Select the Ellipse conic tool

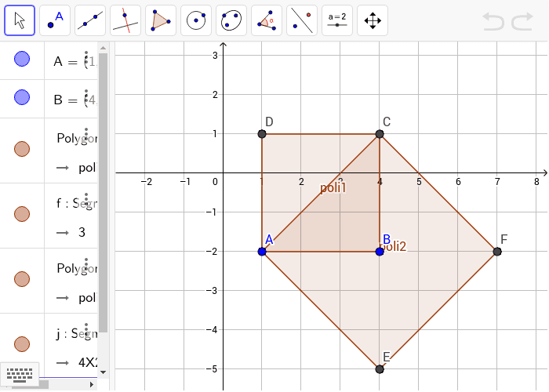pos(231,20)
